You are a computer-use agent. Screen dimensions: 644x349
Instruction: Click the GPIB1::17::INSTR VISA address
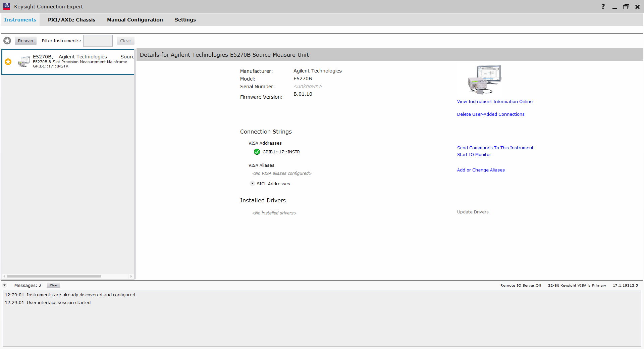[x=281, y=152]
